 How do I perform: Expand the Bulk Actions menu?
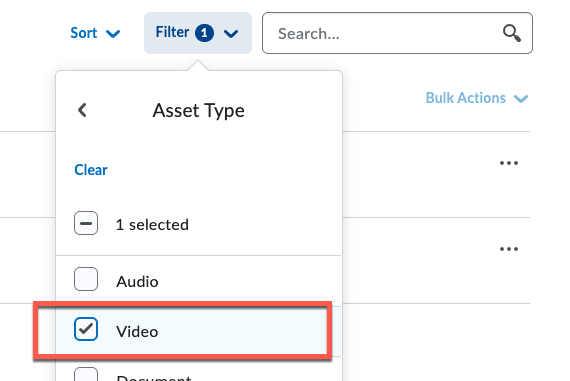click(x=477, y=98)
